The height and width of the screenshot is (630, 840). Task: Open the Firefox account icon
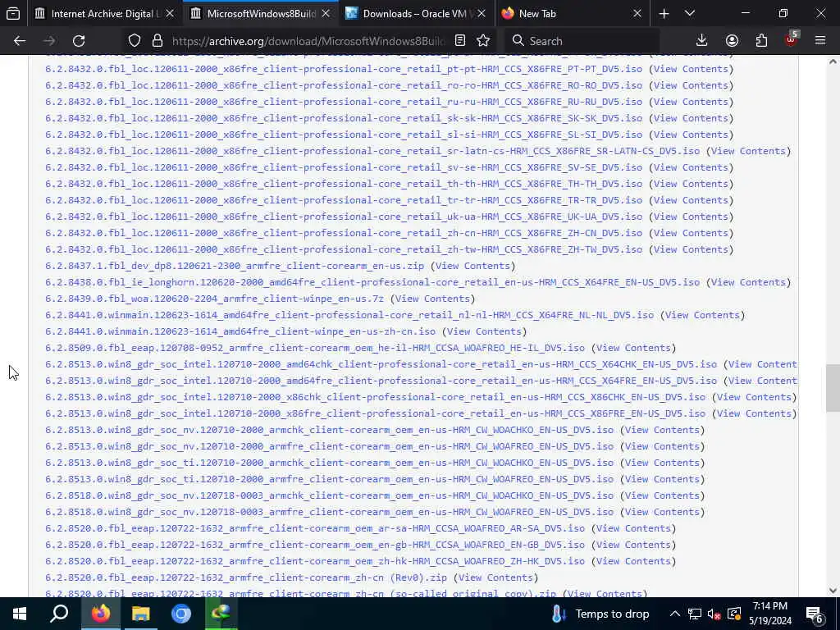[x=732, y=41]
